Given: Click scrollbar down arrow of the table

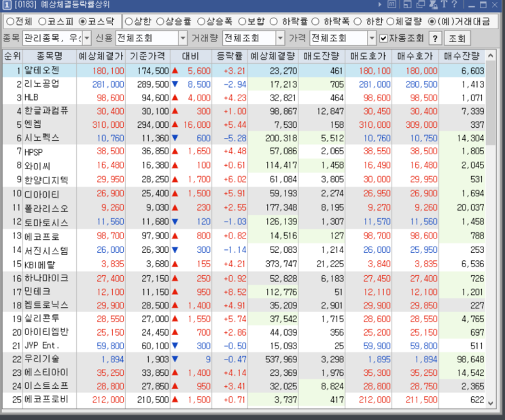Looking at the screenshot, I should [x=490, y=403].
